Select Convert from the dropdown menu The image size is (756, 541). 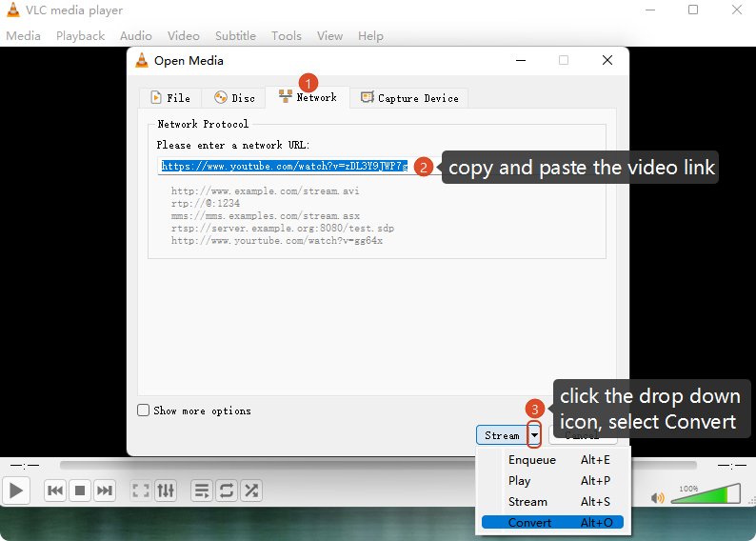pos(530,522)
